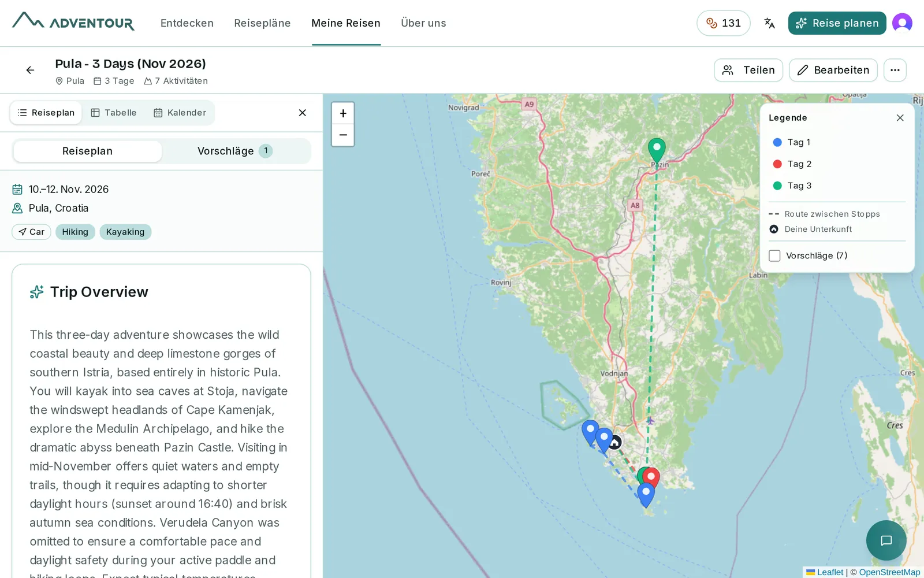
Task: Click the 131 credits counter
Action: (724, 23)
